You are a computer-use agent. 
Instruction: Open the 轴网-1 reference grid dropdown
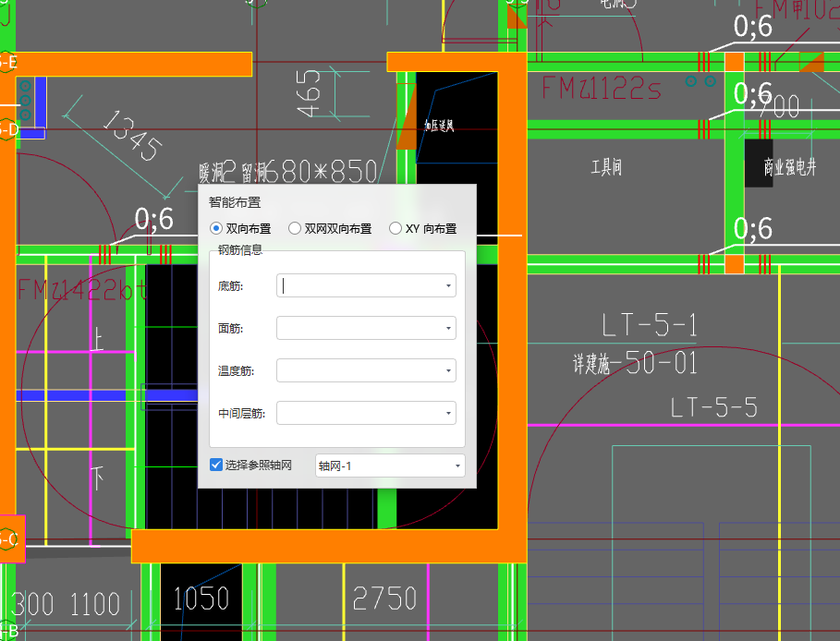click(x=390, y=466)
